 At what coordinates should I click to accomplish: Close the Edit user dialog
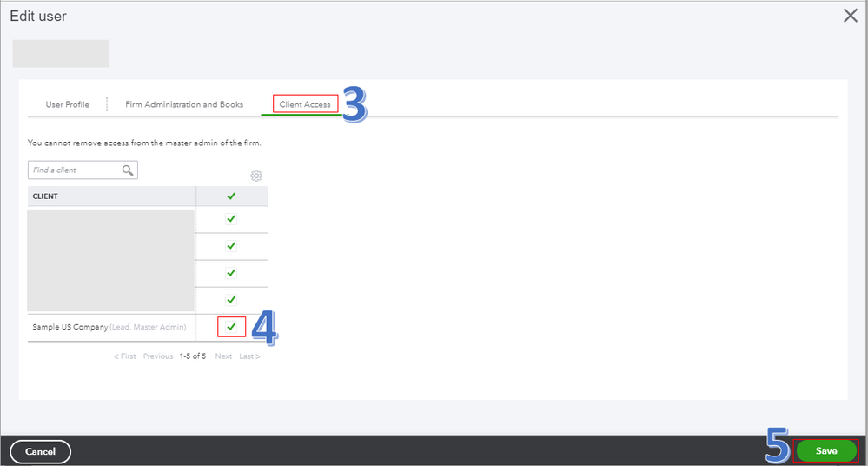click(x=851, y=16)
